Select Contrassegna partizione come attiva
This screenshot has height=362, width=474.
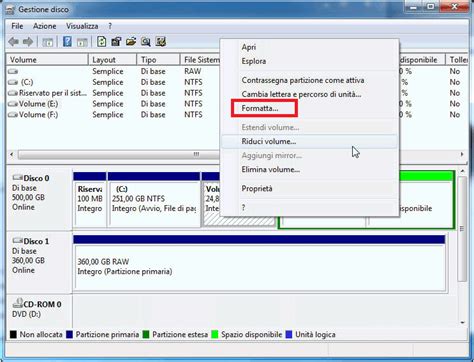click(x=310, y=80)
